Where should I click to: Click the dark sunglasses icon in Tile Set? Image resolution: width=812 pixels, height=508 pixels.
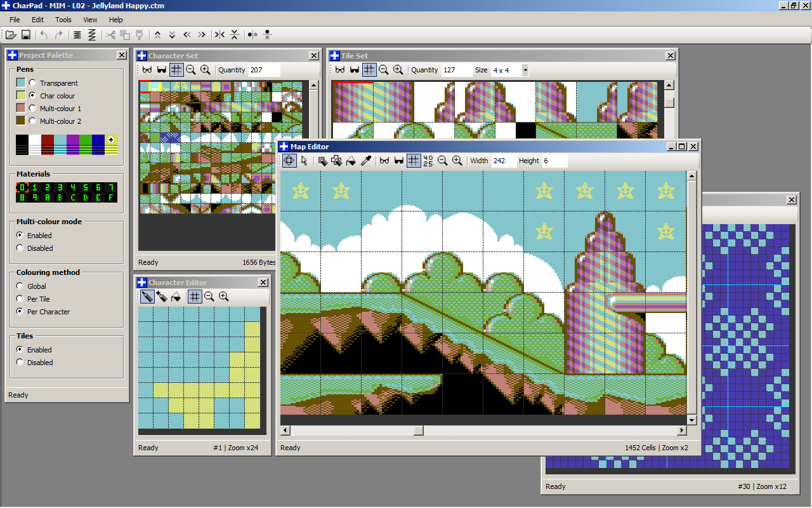pos(355,70)
